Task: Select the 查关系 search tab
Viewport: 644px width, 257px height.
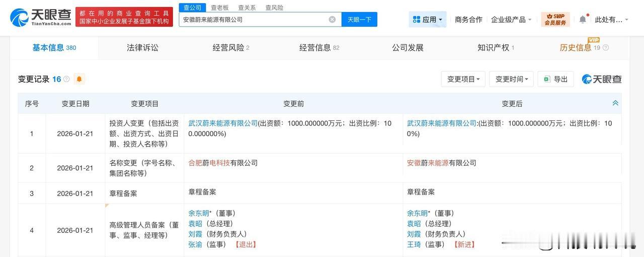Action: [x=247, y=8]
